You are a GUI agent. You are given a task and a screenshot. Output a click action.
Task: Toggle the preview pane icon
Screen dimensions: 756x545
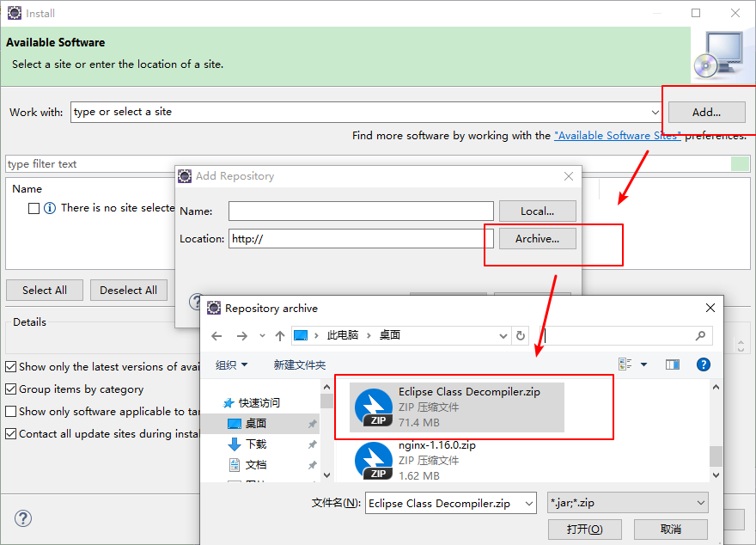[x=673, y=364]
